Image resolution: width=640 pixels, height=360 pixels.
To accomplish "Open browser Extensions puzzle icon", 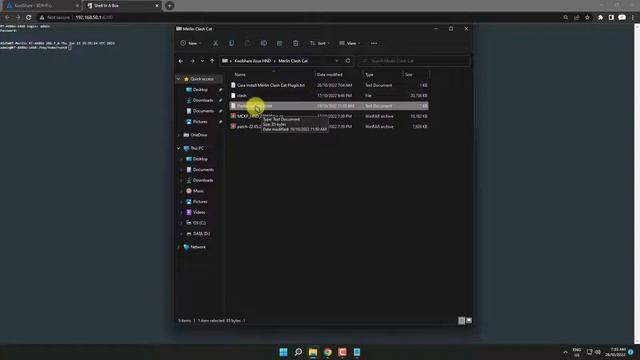I will [600, 18].
